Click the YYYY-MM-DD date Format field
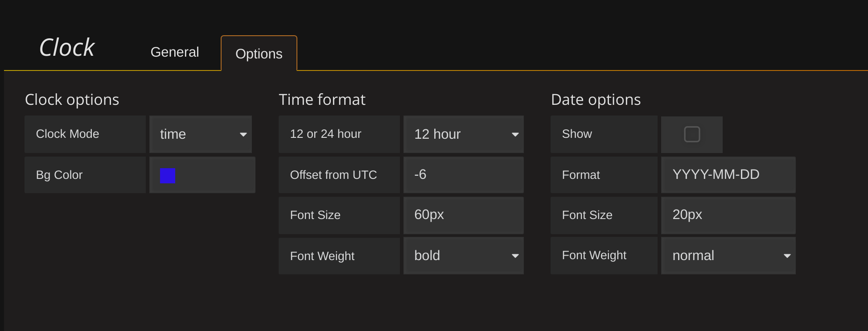The height and width of the screenshot is (331, 868). pos(728,175)
